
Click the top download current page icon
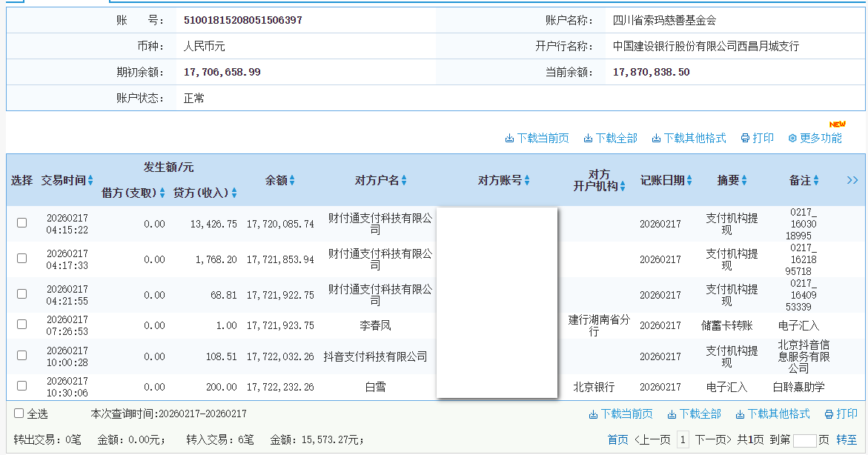pyautogui.click(x=509, y=139)
